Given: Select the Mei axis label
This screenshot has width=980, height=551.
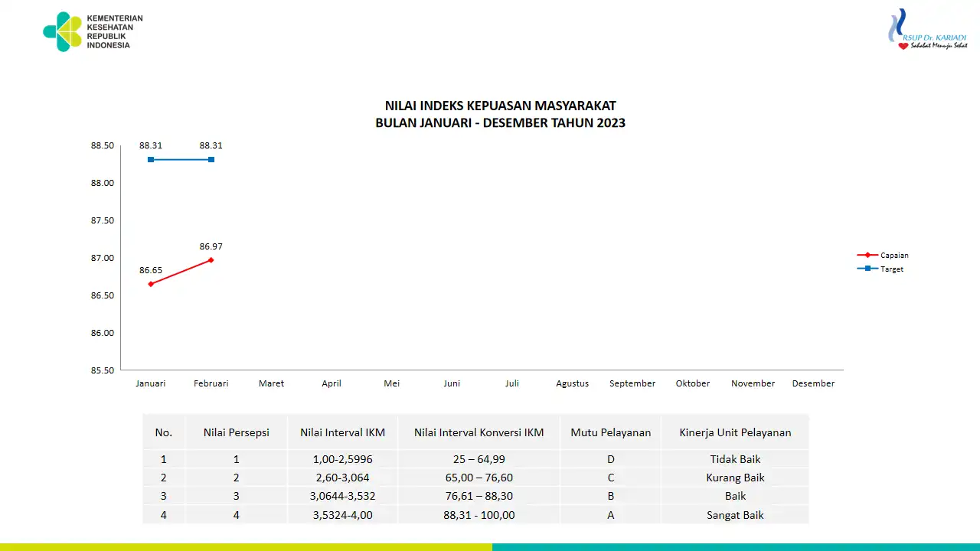Looking at the screenshot, I should [x=392, y=383].
